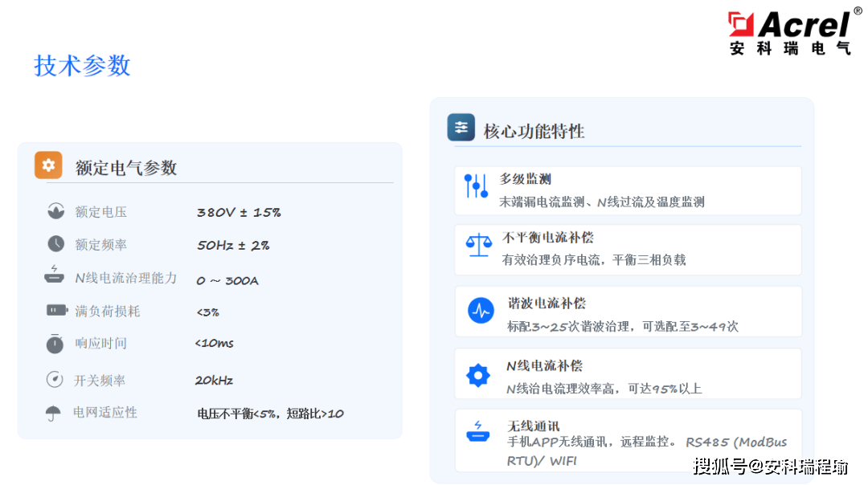Click the 电网适应性 label

(105, 413)
